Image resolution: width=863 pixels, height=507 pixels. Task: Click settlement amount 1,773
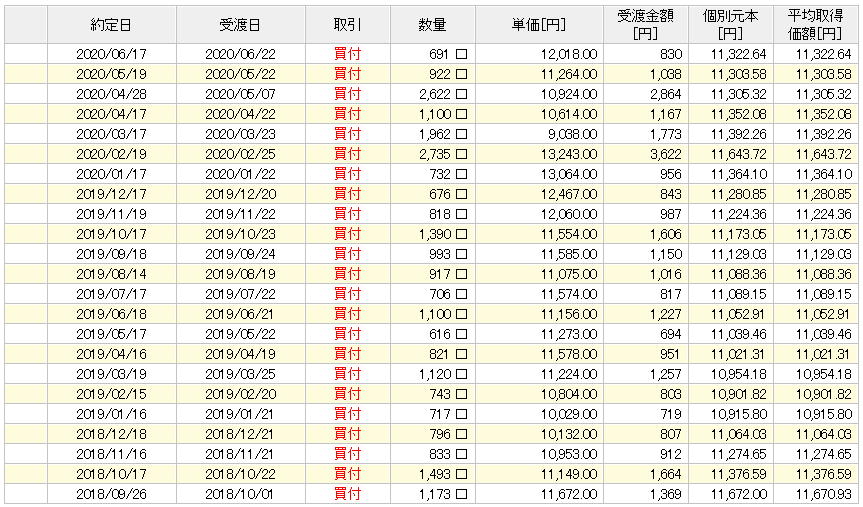pyautogui.click(x=666, y=134)
